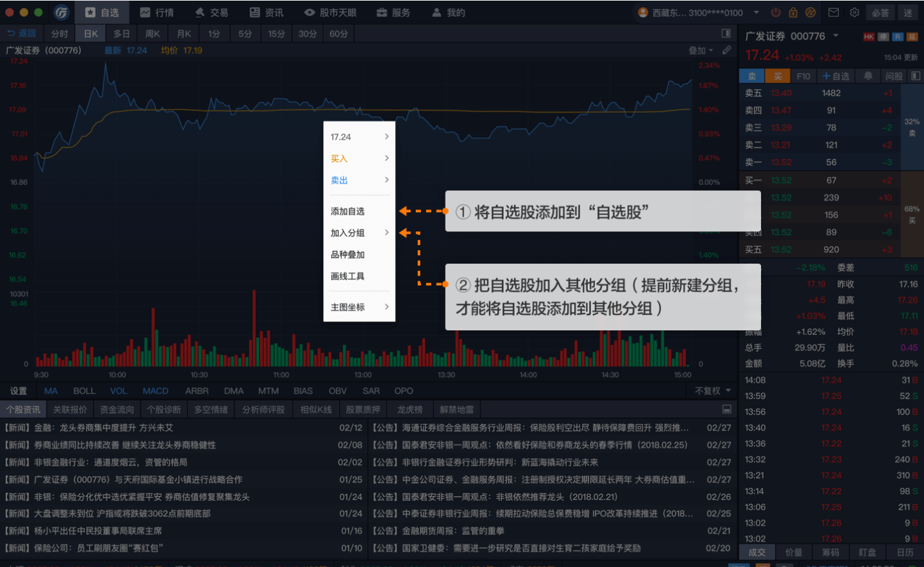Select the 日历 tab at bottom right

(x=905, y=552)
